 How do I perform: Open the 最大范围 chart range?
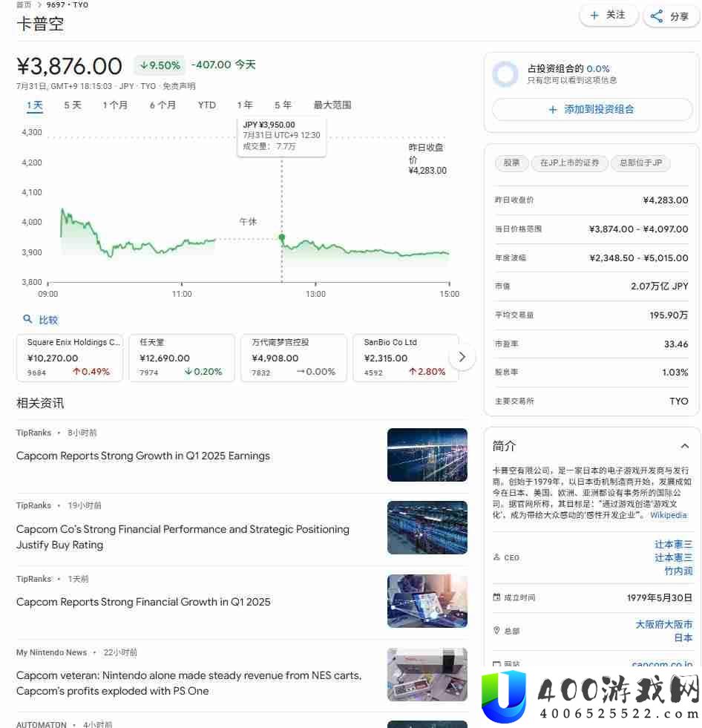coord(332,105)
